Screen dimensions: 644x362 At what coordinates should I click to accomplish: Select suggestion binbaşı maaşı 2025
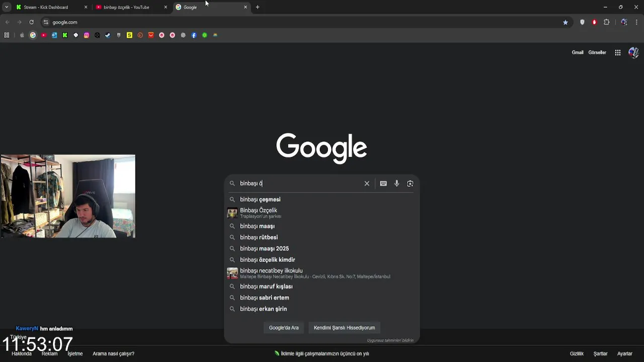(321, 248)
